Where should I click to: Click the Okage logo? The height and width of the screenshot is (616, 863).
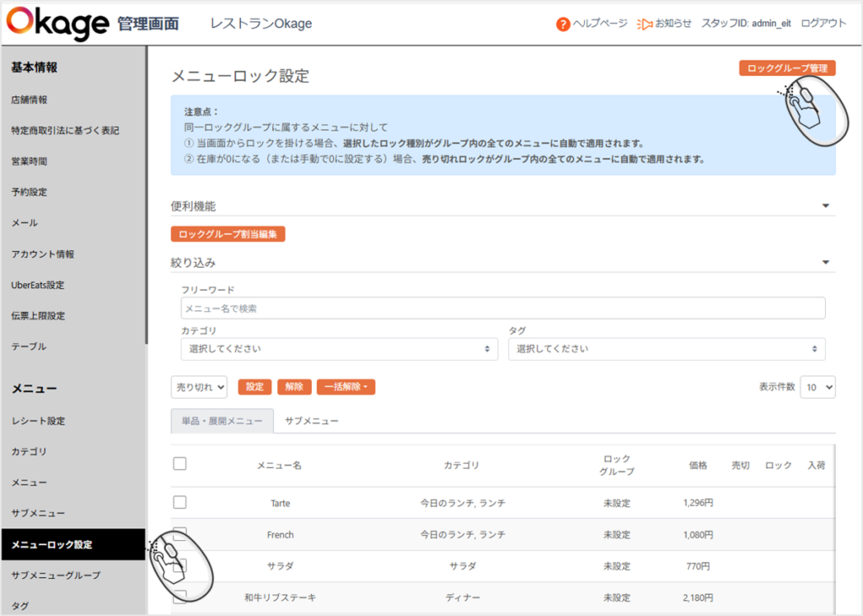tap(57, 23)
